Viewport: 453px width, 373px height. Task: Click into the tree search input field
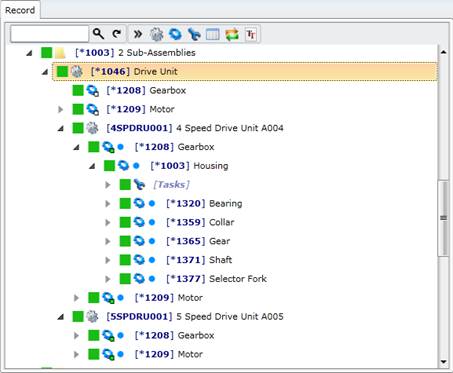(49, 34)
